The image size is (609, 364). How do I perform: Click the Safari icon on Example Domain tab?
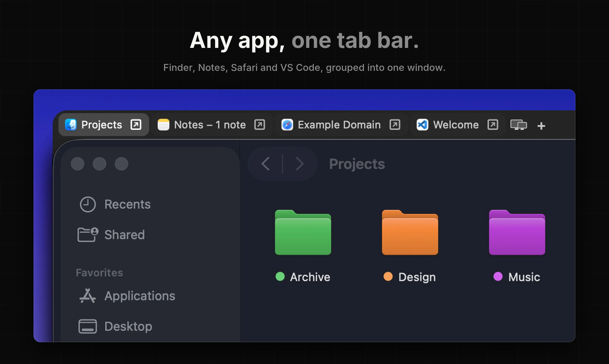pyautogui.click(x=287, y=125)
